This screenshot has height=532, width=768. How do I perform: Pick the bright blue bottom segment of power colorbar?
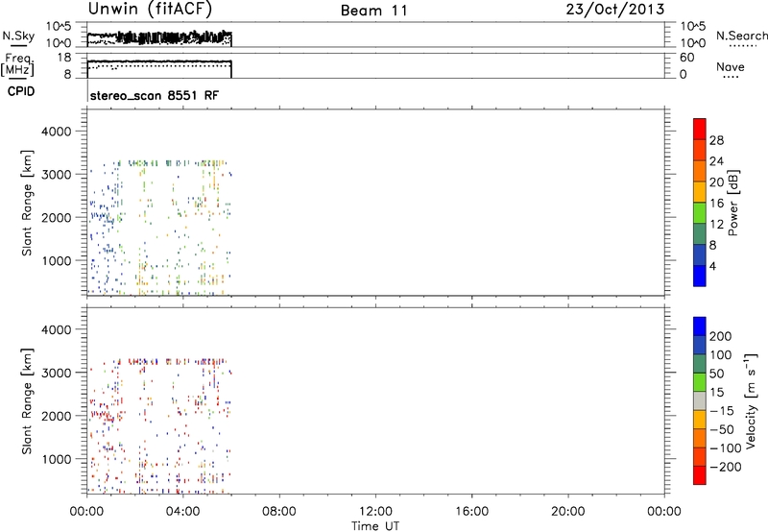[700, 276]
